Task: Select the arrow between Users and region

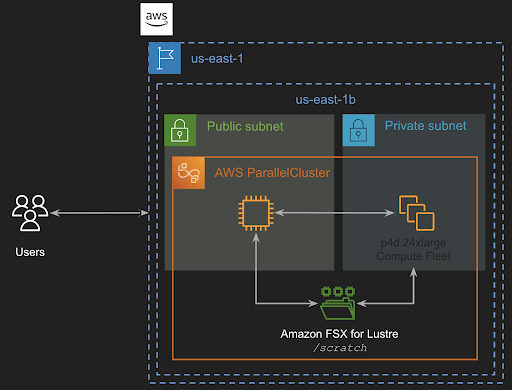Action: [99, 213]
